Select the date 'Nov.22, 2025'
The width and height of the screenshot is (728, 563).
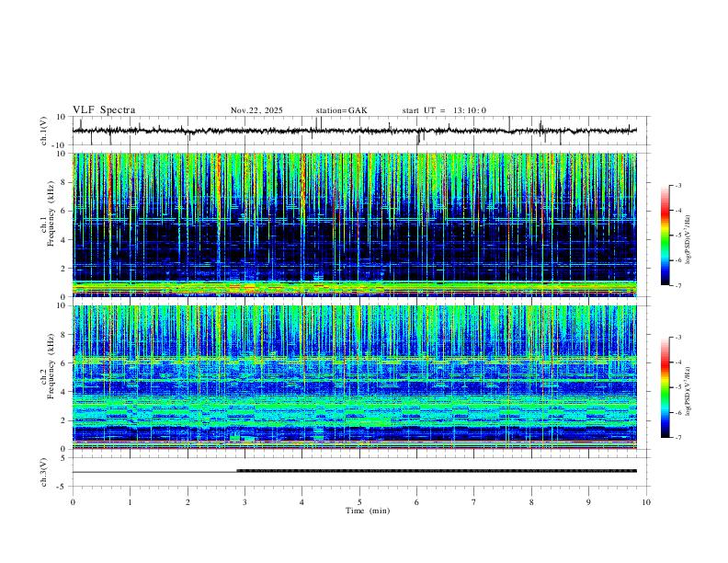256,110
